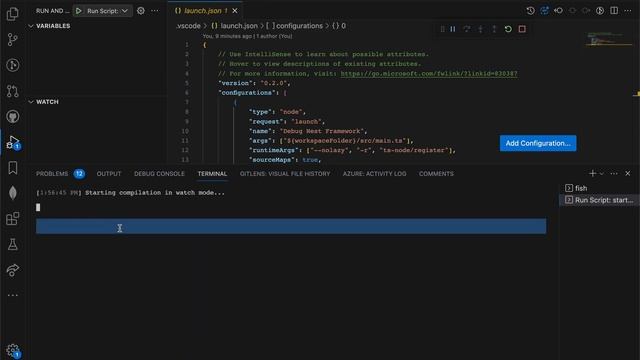
Task: Open the Testing flask view
Action: click(x=13, y=244)
